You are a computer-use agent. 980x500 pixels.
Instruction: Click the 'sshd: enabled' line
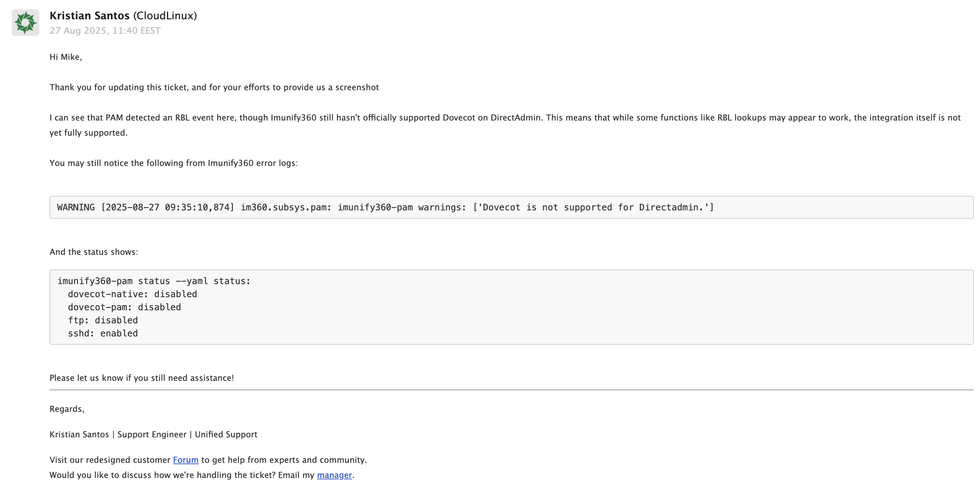pyautogui.click(x=103, y=333)
